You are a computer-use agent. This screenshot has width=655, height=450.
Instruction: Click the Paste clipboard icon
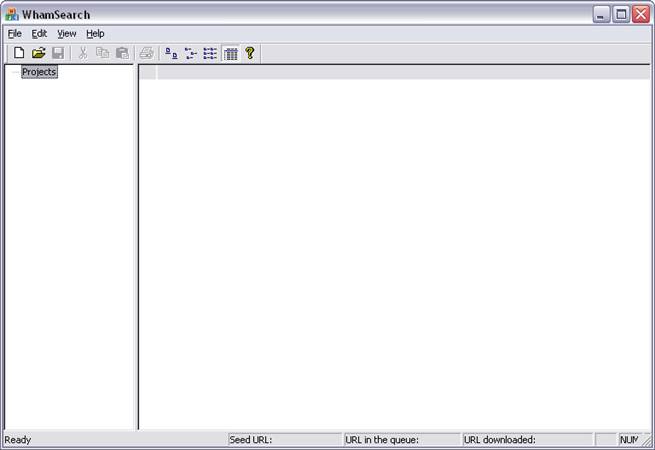122,53
